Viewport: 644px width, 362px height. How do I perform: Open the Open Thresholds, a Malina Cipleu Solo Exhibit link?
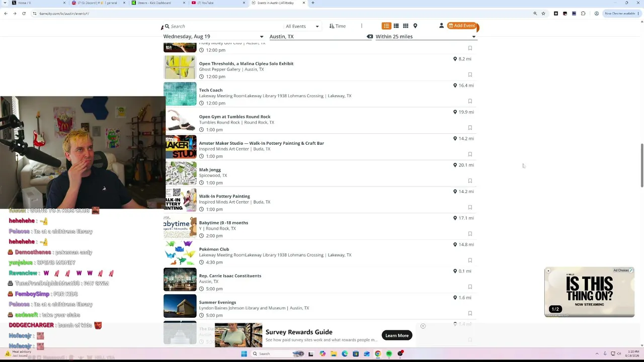(x=246, y=64)
